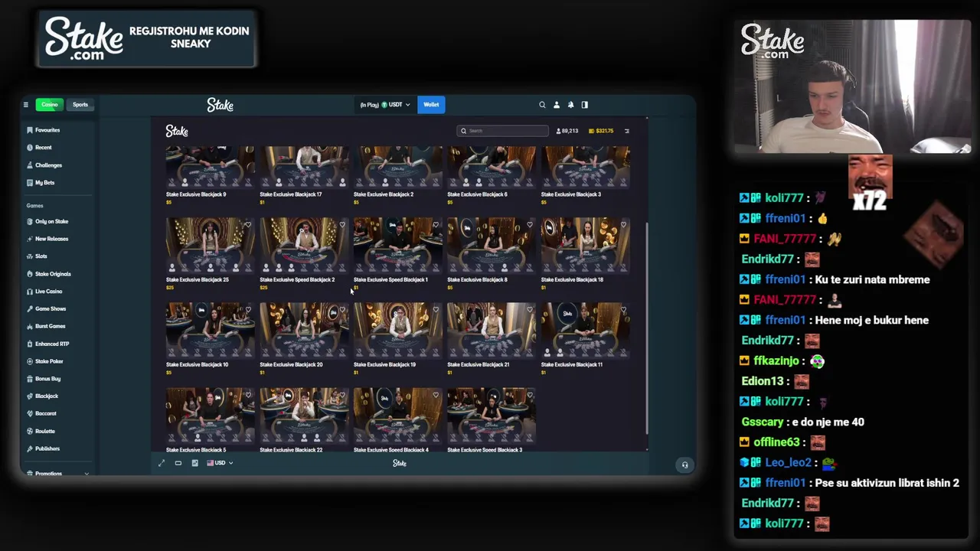The image size is (980, 551).
Task: Switch to the Casino tab
Action: pos(50,105)
